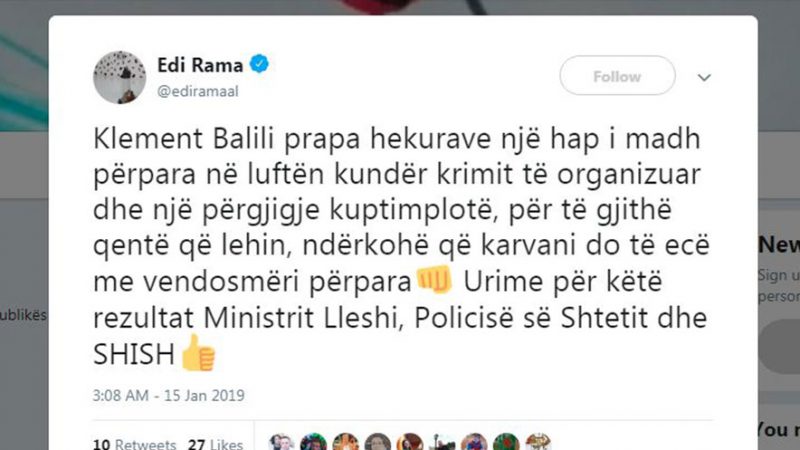This screenshot has height=450, width=800.
Task: Click the first liker avatar
Action: (281, 442)
